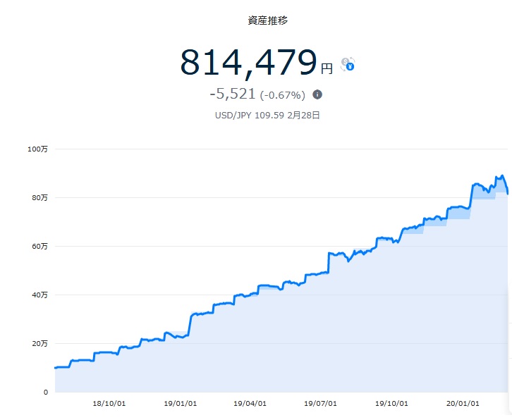Screen dimensions: 512x420
Task: Click the USD/JPY 109.59 rate text
Action: 250,116
